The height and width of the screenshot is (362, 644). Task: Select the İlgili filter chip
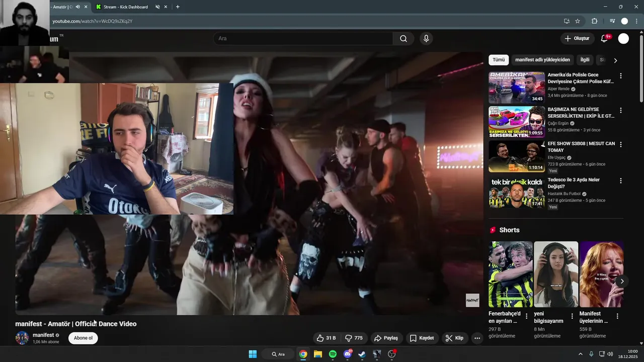pyautogui.click(x=585, y=60)
